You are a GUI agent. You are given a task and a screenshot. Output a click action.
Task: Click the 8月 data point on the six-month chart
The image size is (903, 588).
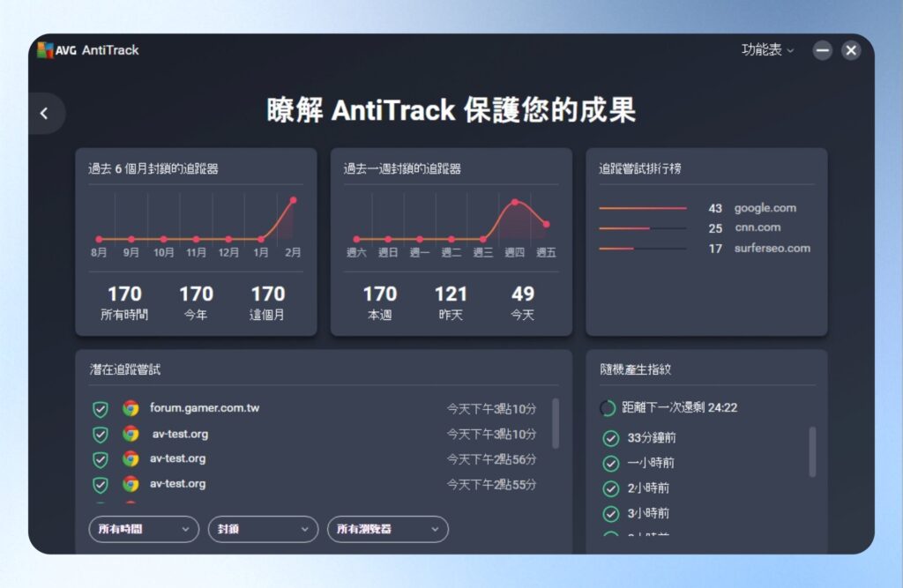[99, 239]
